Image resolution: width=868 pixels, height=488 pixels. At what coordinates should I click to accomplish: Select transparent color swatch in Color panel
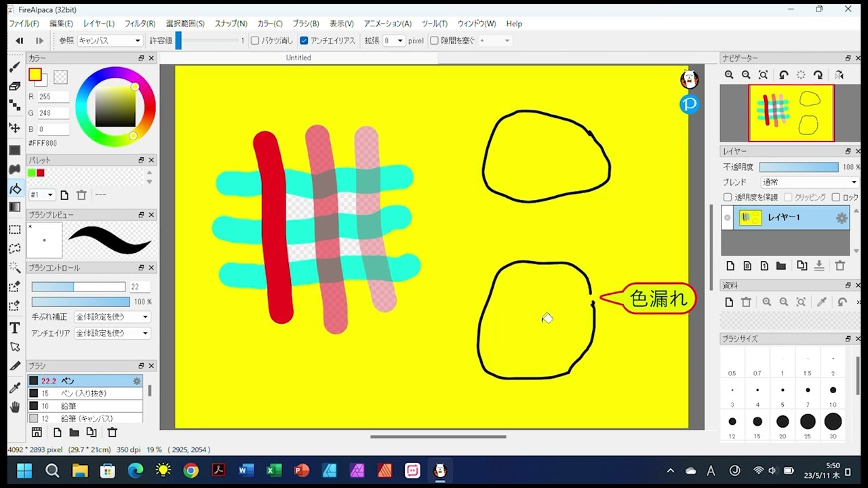pos(60,77)
